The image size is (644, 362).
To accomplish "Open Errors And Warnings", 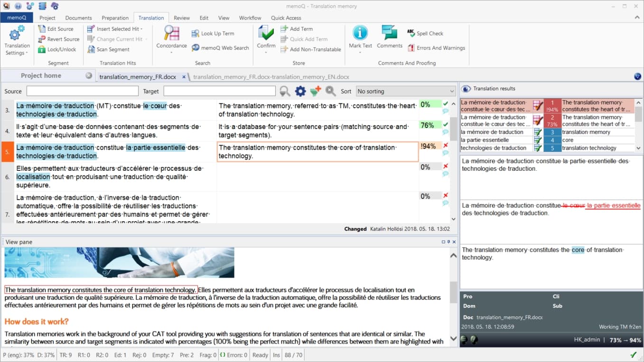I will 436,48.
